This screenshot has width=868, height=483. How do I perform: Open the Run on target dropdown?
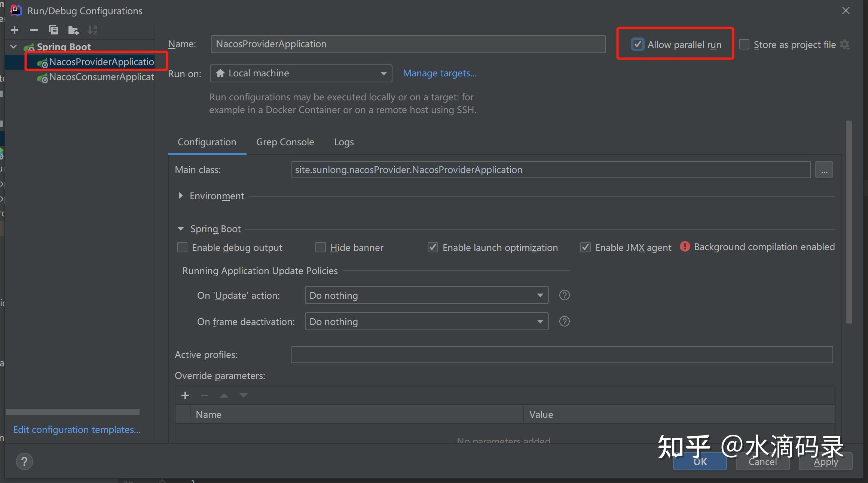point(301,73)
